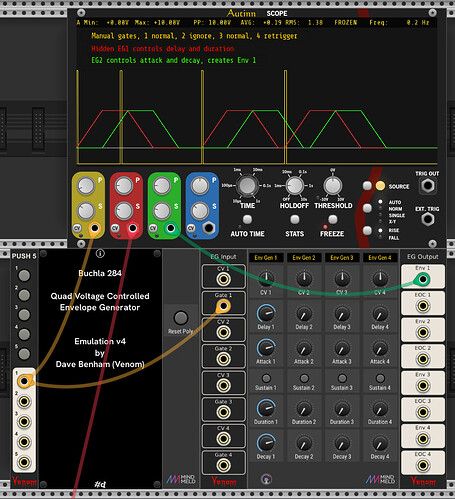The width and height of the screenshot is (455, 499).
Task: Click the Delay 1 knob
Action: 266,313
